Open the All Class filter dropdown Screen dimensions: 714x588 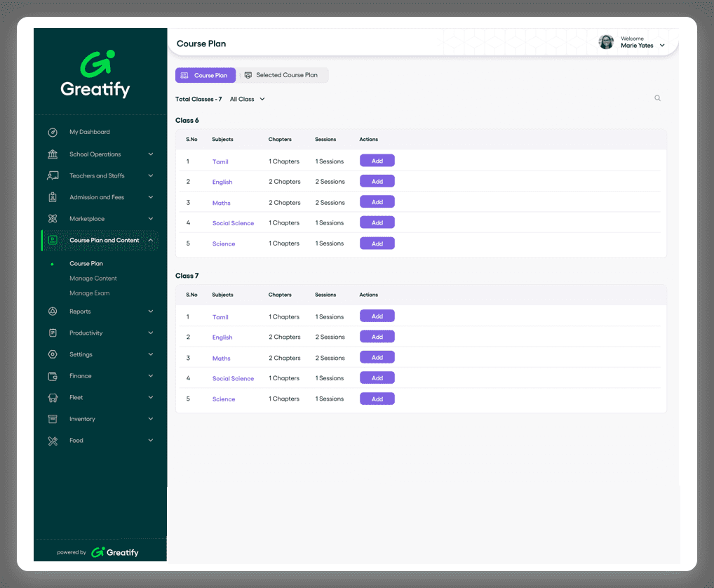248,100
